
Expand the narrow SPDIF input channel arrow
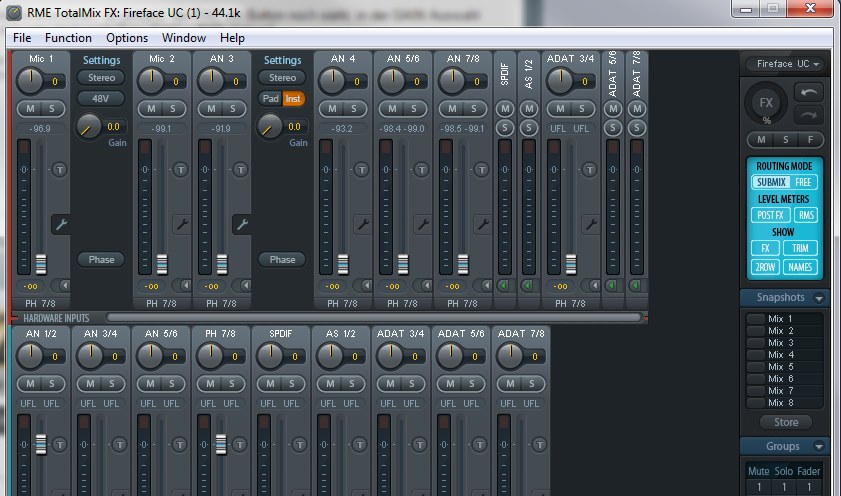point(504,286)
